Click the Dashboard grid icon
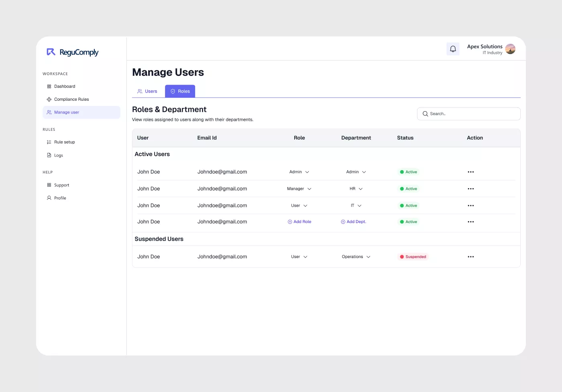This screenshot has width=562, height=392. [49, 86]
